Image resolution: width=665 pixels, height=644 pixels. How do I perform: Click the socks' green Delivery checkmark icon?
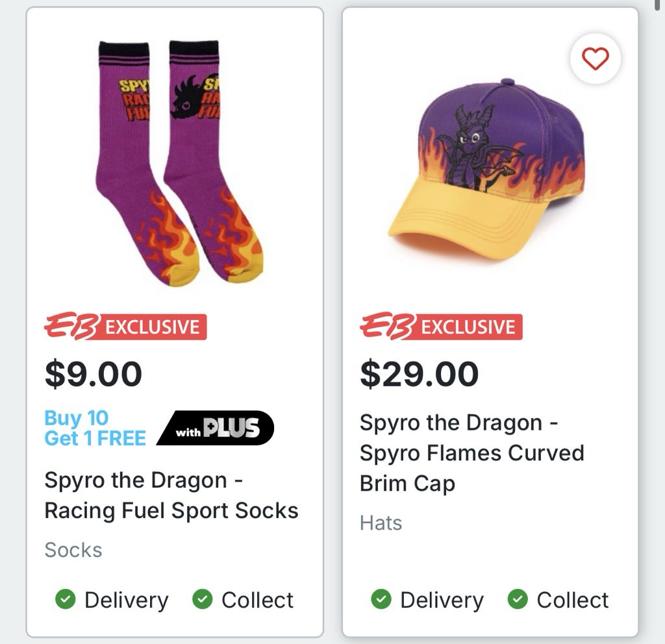65,600
